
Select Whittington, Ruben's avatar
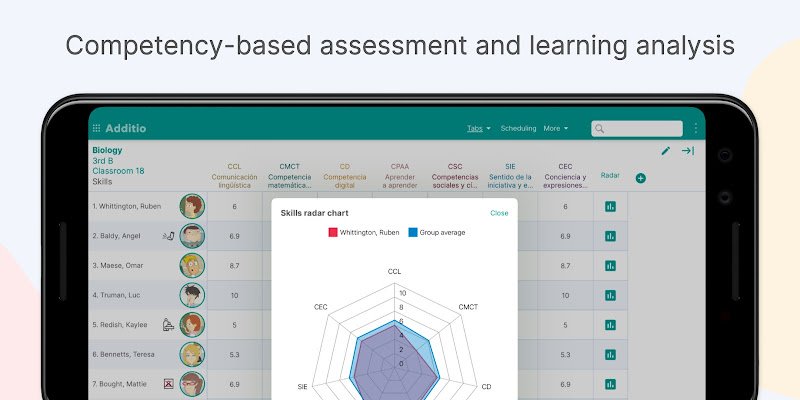pos(192,207)
